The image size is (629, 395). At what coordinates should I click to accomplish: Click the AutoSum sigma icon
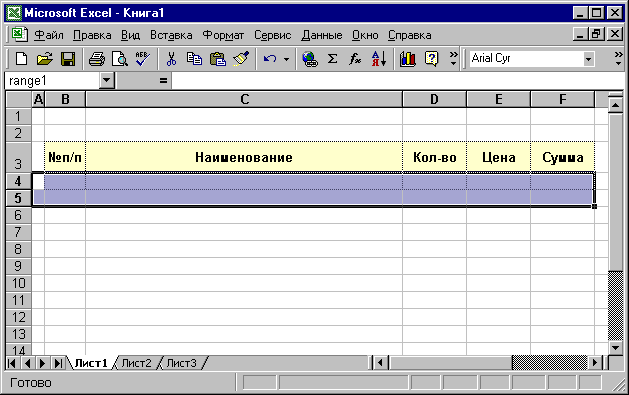point(332,59)
